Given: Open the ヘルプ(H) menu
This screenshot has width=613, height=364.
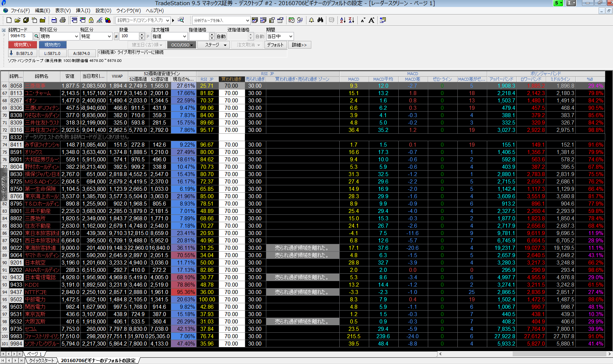Looking at the screenshot, I should click(155, 11).
